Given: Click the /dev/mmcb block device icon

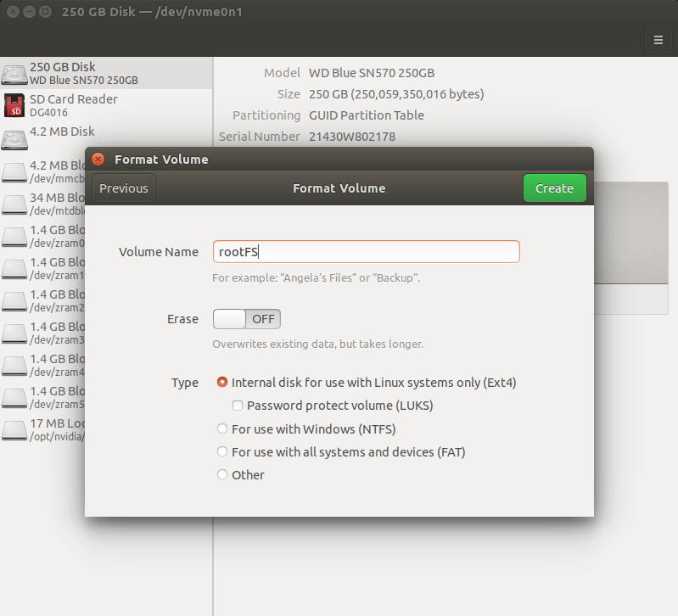Looking at the screenshot, I should tap(14, 172).
